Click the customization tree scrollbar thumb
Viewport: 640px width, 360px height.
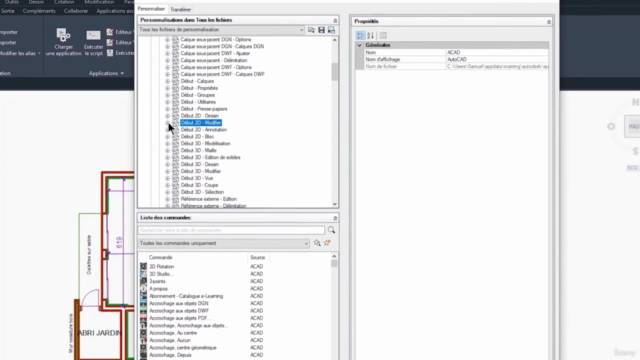pyautogui.click(x=335, y=72)
